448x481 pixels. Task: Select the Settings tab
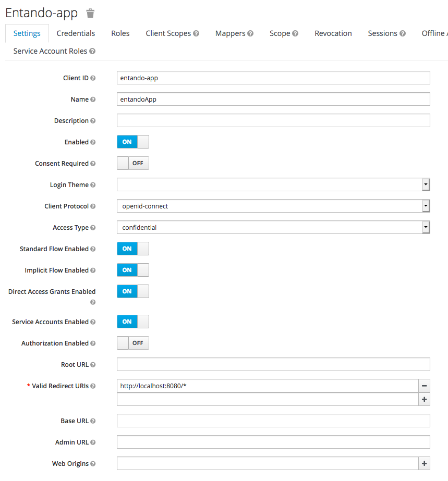click(x=27, y=33)
